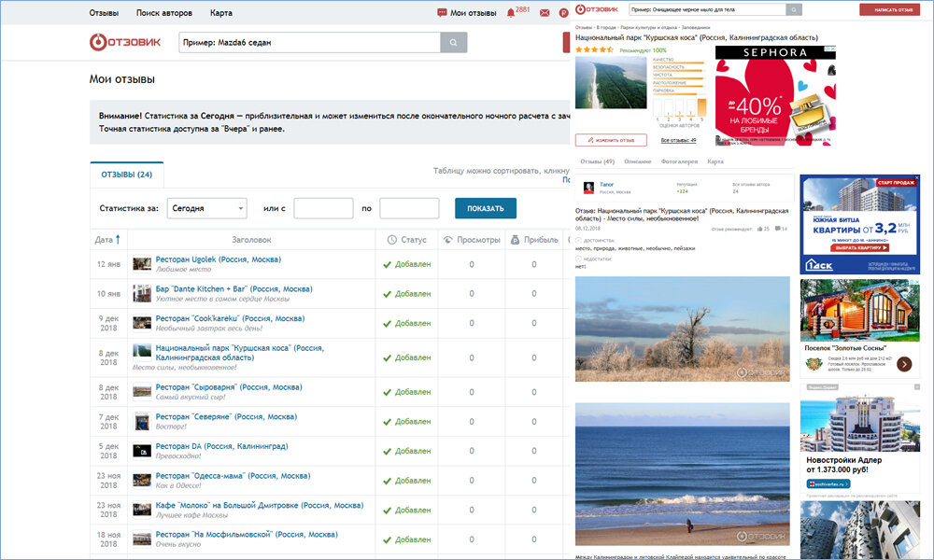Screen dimensions: 934x560
Task: Open the Все отзывы: 49 link
Action: [x=678, y=140]
